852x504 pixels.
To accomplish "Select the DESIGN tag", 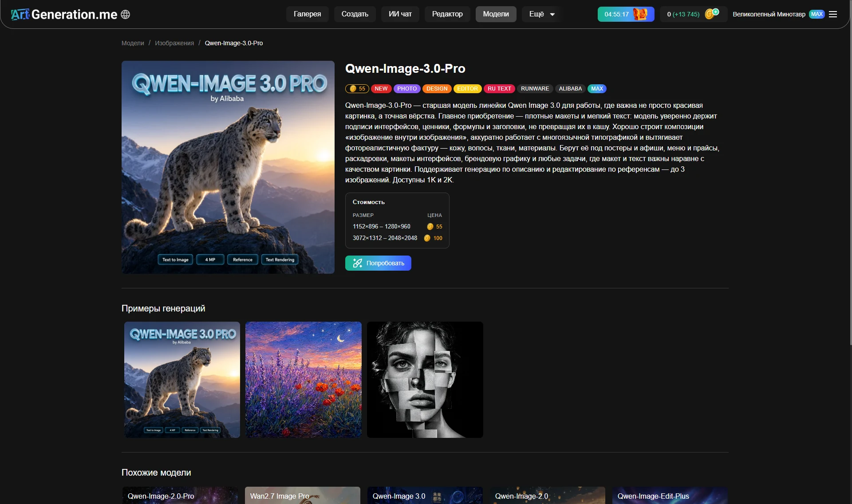I will tap(437, 89).
